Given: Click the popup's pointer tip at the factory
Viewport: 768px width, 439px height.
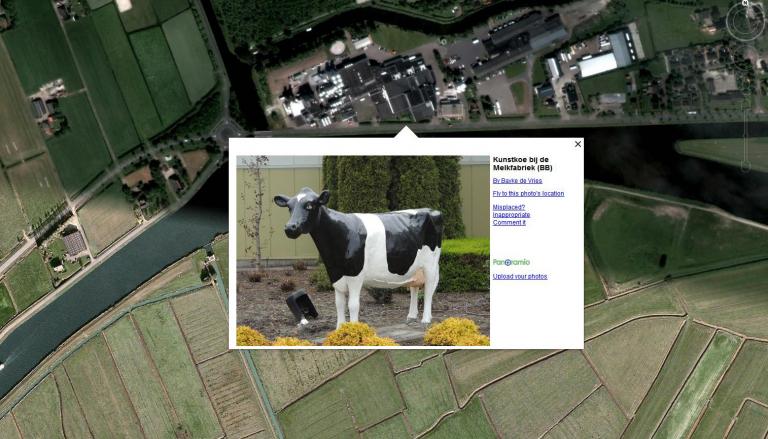Looking at the screenshot, I should pyautogui.click(x=407, y=129).
